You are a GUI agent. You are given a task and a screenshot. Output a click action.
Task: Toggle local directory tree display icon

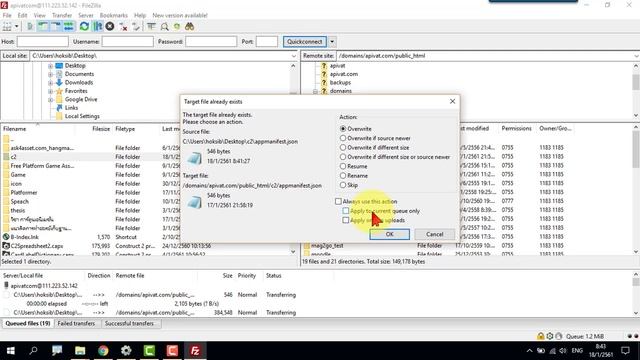tap(43, 27)
